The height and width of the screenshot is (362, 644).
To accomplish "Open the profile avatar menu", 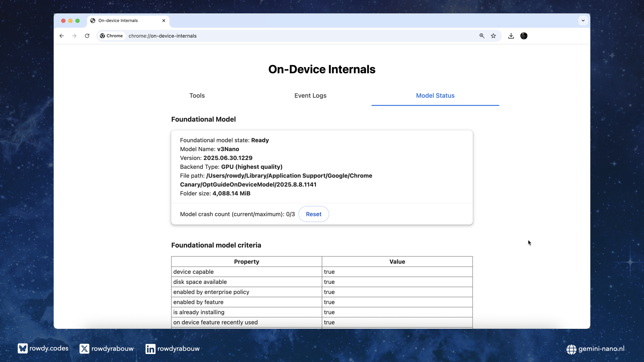I will click(x=524, y=36).
